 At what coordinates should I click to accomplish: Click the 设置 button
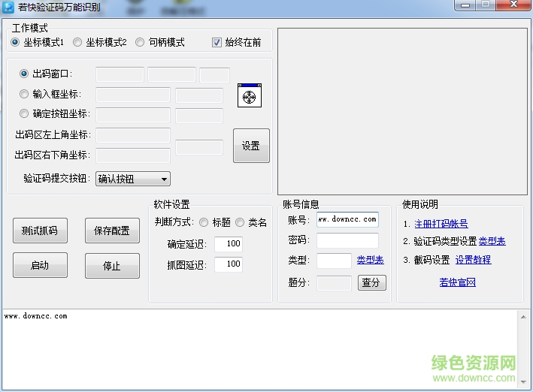click(x=251, y=146)
